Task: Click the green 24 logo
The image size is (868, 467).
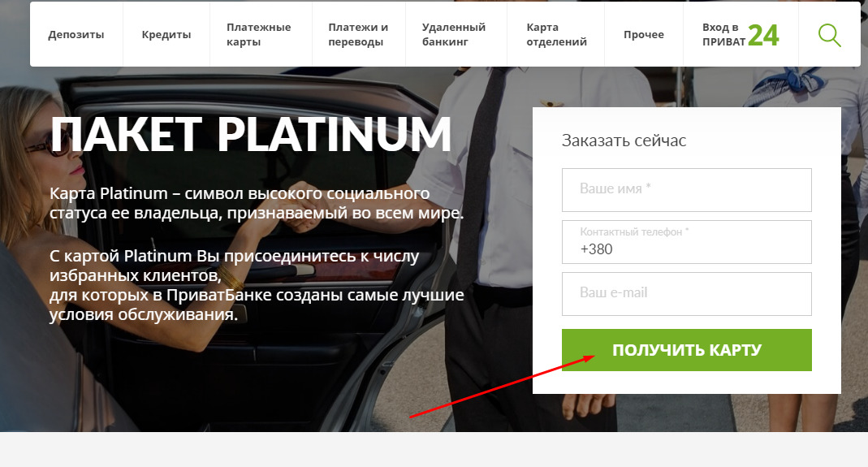Action: click(763, 36)
